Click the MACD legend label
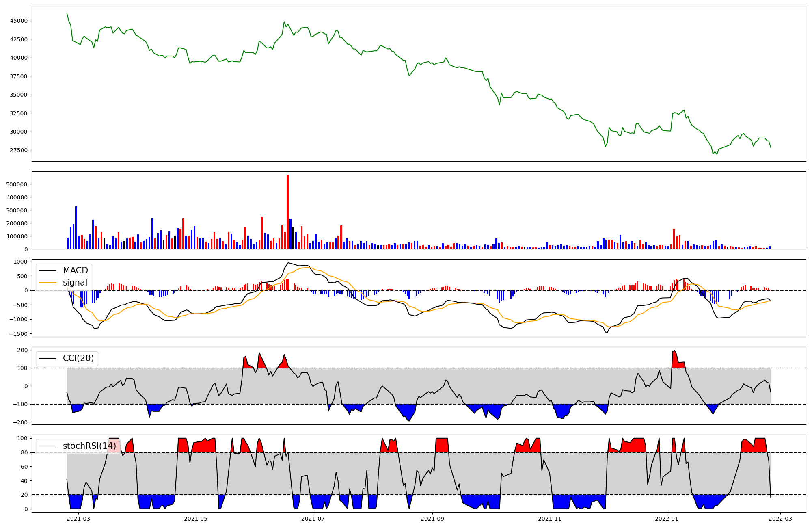The image size is (812, 528). pos(75,270)
